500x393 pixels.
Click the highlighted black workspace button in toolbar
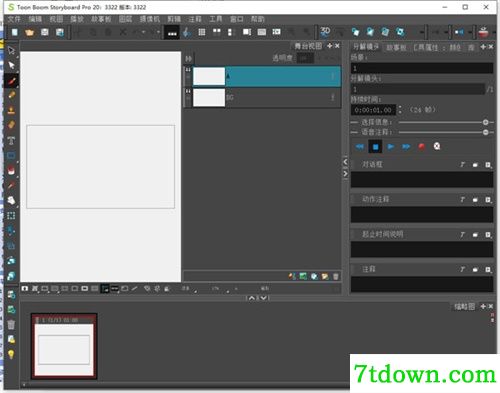pyautogui.click(x=172, y=33)
